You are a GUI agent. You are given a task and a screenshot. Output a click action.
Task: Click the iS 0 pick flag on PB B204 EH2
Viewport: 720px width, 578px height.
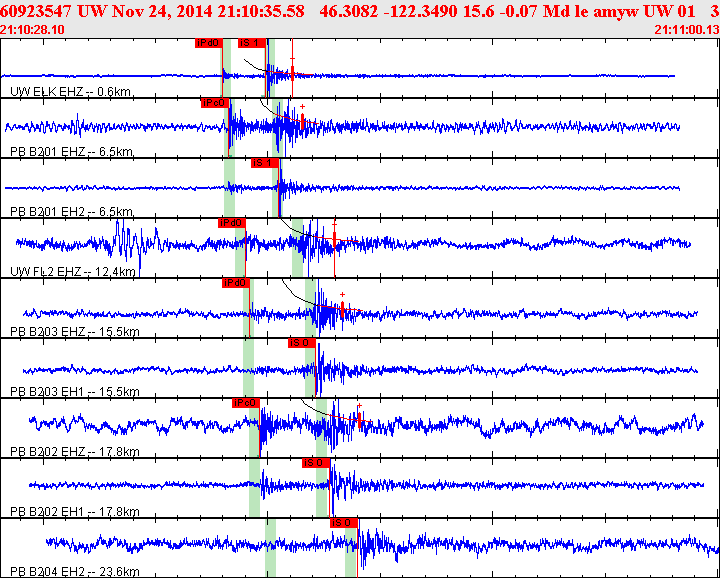click(x=343, y=523)
